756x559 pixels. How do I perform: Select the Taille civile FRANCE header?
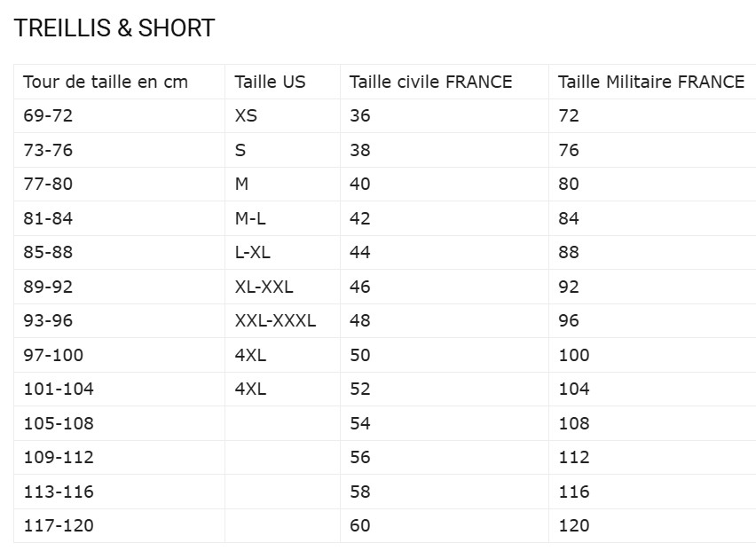point(430,83)
